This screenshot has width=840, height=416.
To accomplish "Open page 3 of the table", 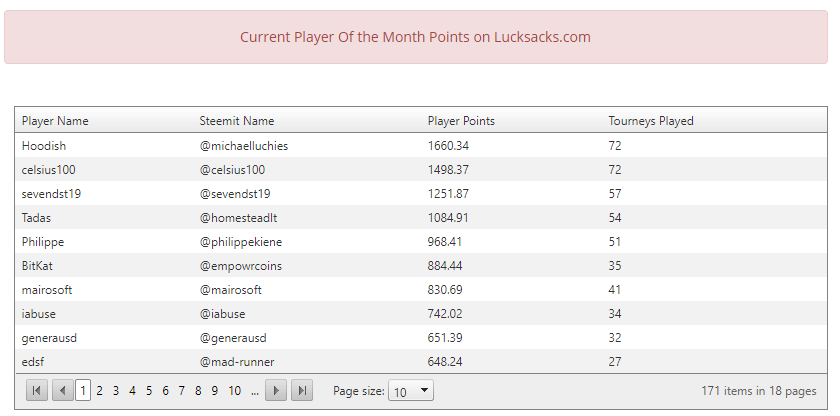I will tap(116, 391).
